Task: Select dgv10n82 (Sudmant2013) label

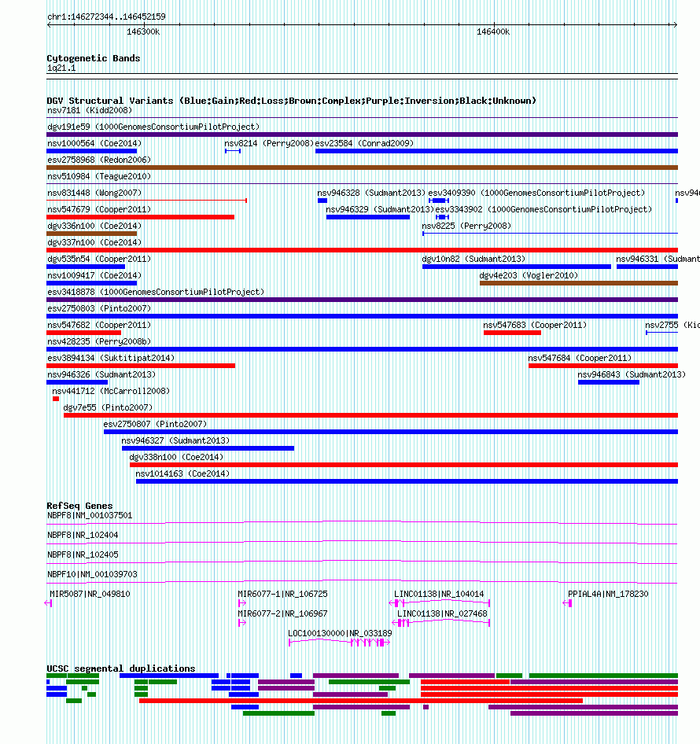Action: 473,259
